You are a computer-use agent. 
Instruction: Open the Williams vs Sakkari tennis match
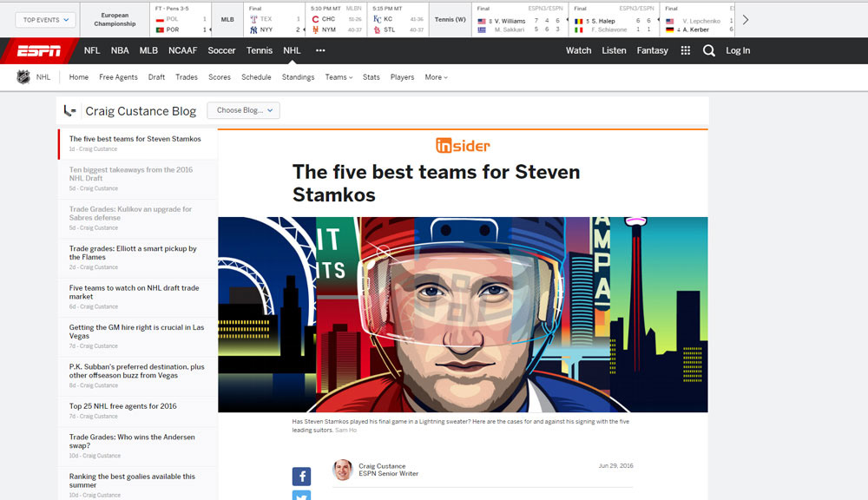point(520,20)
